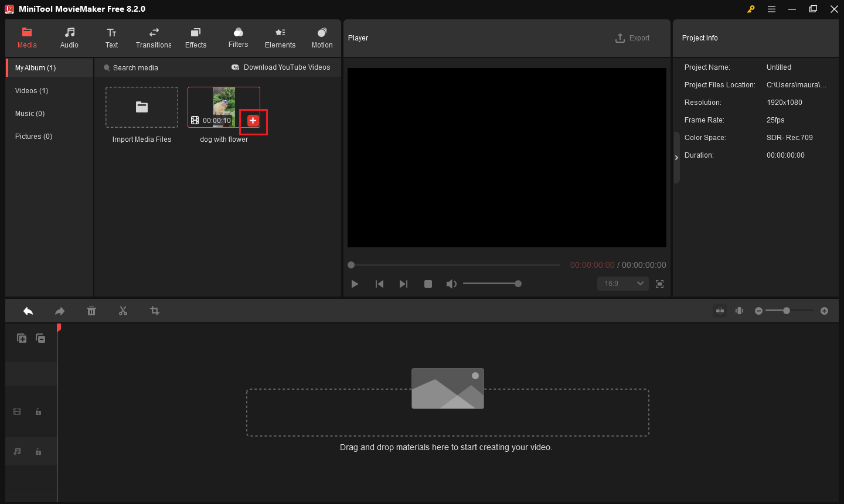Viewport: 844px width, 504px height.
Task: Click the video track film icon
Action: click(x=17, y=412)
